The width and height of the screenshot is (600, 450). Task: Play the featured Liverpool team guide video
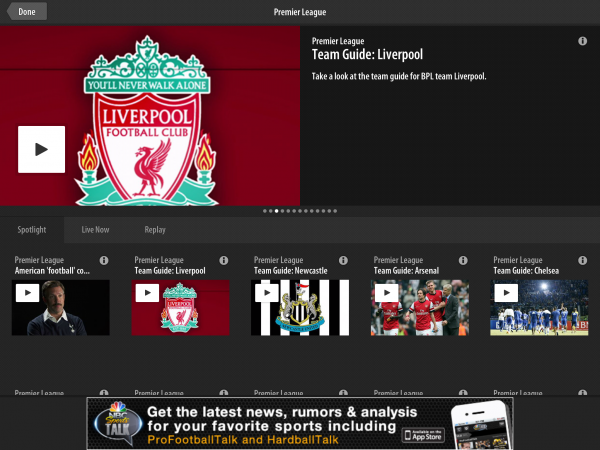click(41, 149)
